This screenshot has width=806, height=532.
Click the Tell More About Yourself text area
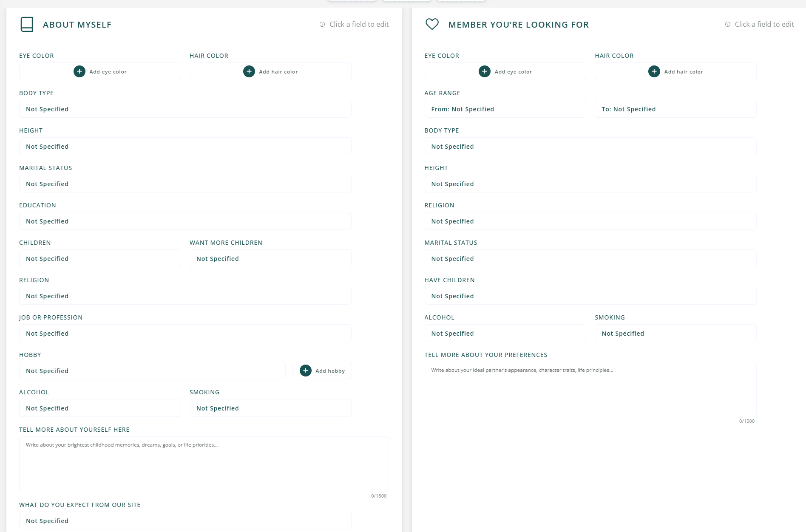point(204,464)
